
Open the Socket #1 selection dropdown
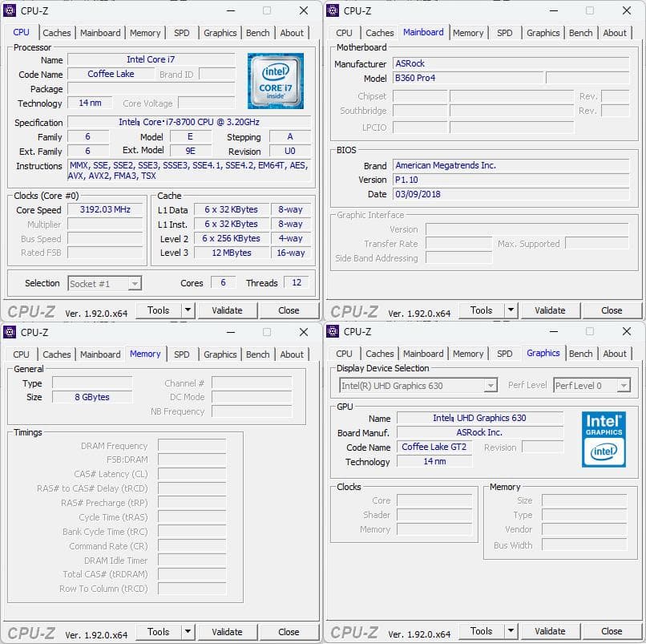[104, 283]
